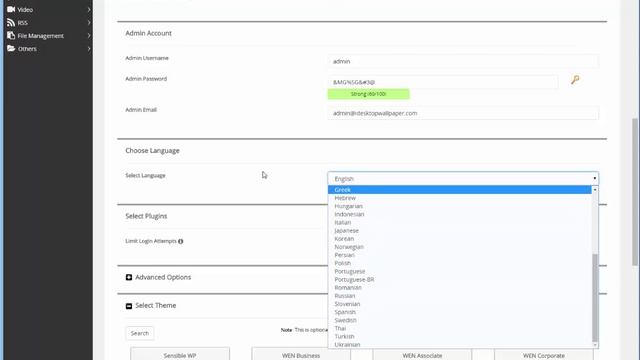Select Slovenian language option
The image size is (640, 360).
[460, 304]
